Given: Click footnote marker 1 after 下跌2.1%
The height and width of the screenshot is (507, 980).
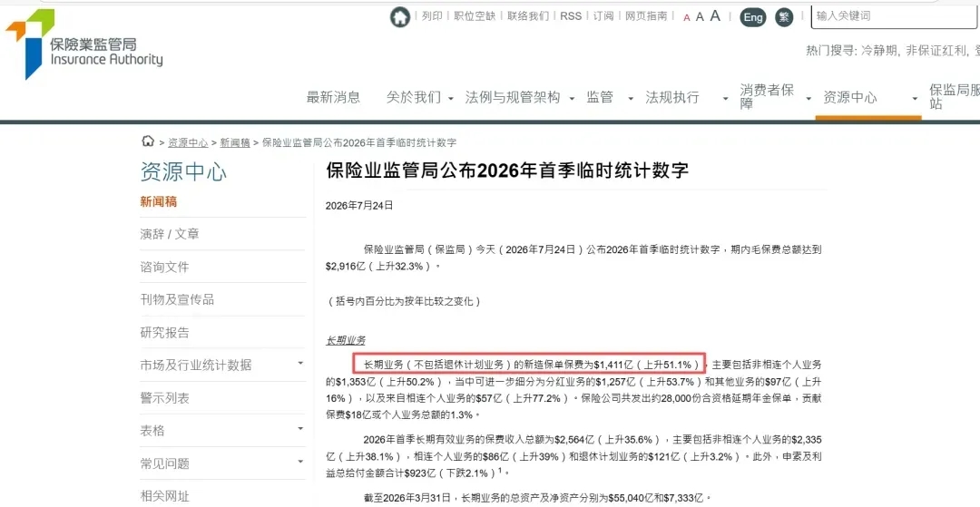Looking at the screenshot, I should 500,470.
